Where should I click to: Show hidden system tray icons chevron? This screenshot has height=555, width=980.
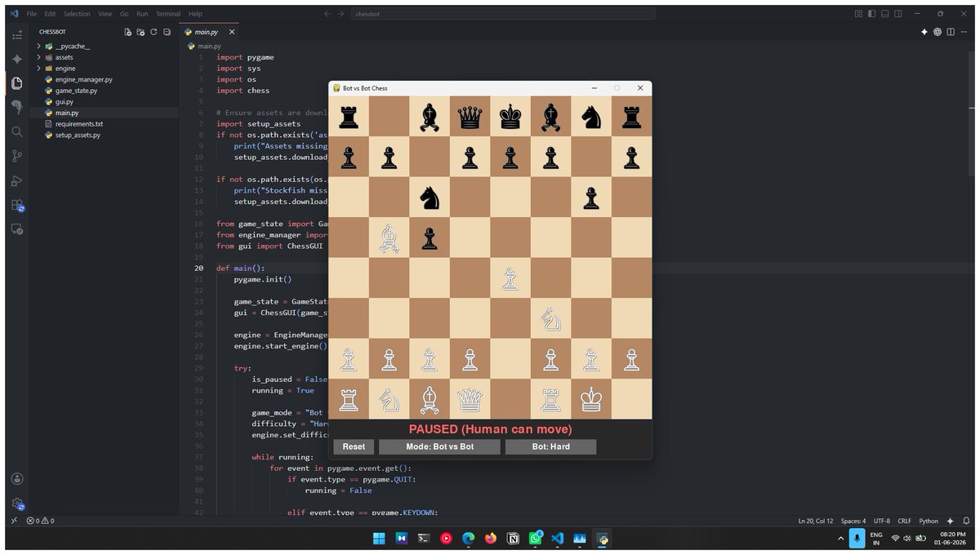pyautogui.click(x=841, y=539)
